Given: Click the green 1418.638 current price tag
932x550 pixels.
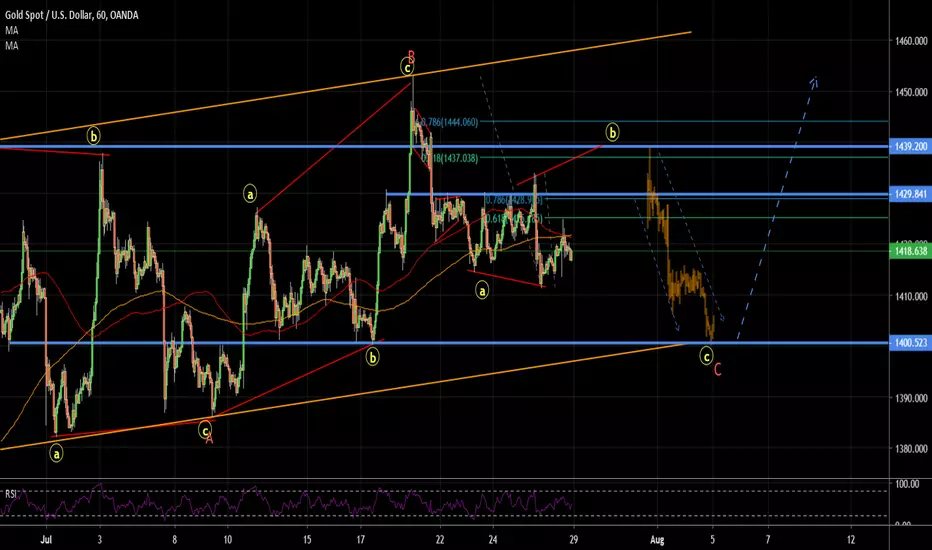Looking at the screenshot, I should tap(909, 251).
